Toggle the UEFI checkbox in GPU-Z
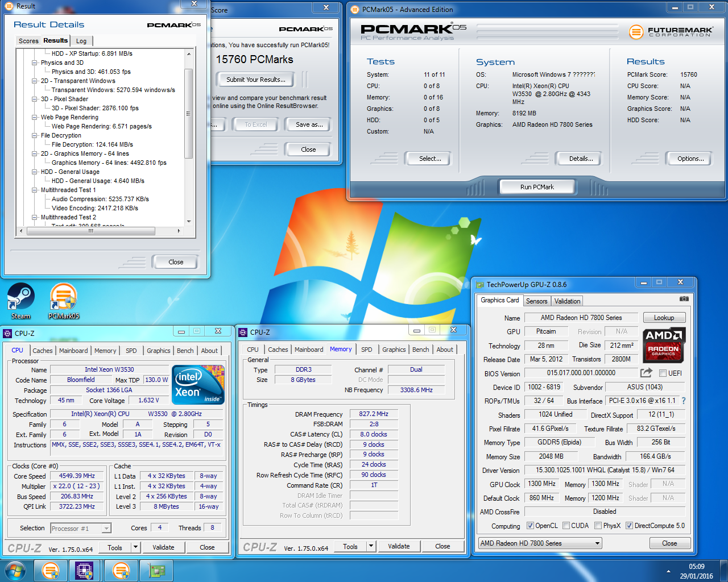This screenshot has width=728, height=582. 663,373
